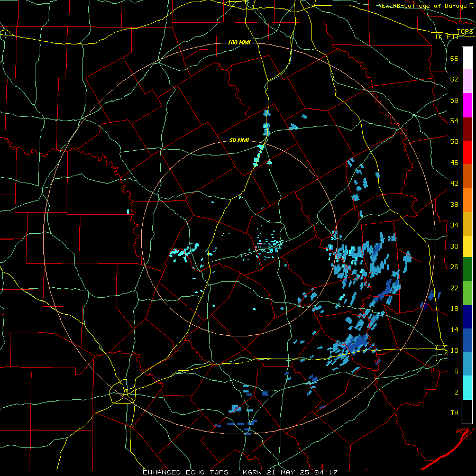Click the legend value '50'
This screenshot has width=476, height=476.
click(x=454, y=142)
